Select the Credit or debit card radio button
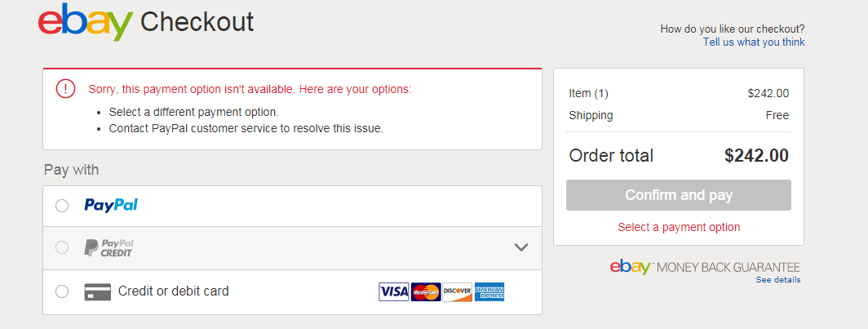This screenshot has width=868, height=329. point(62,291)
